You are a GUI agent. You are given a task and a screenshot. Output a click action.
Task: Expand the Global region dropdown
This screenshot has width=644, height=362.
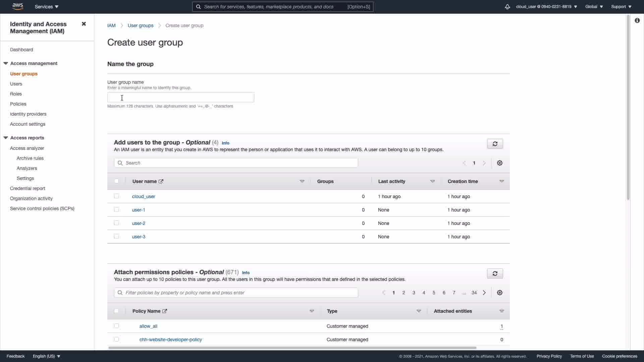[594, 7]
